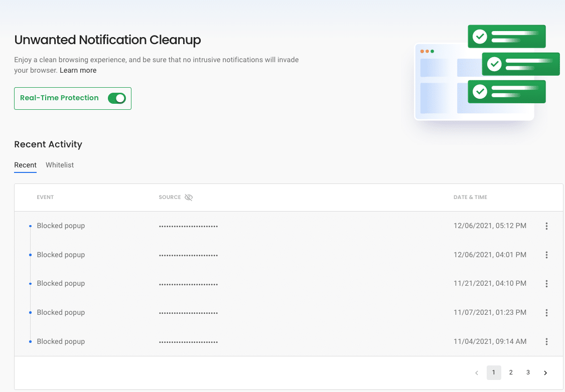The image size is (565, 392).
Task: Open the Learn more link
Action: [78, 70]
